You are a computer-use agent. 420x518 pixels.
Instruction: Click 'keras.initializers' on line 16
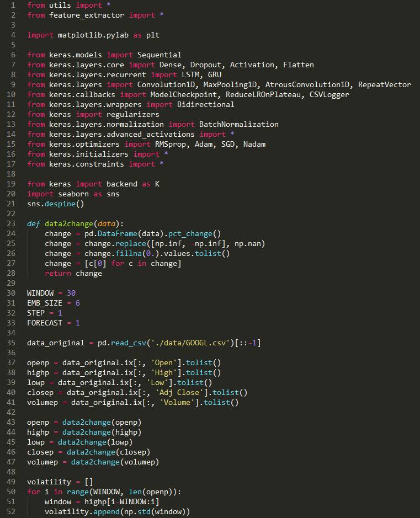coord(88,154)
